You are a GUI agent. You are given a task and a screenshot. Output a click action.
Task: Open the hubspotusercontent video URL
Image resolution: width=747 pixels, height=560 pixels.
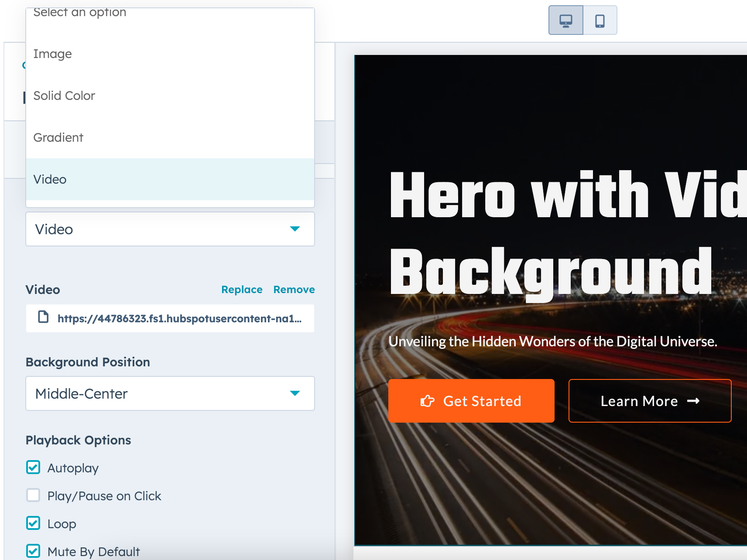179,319
